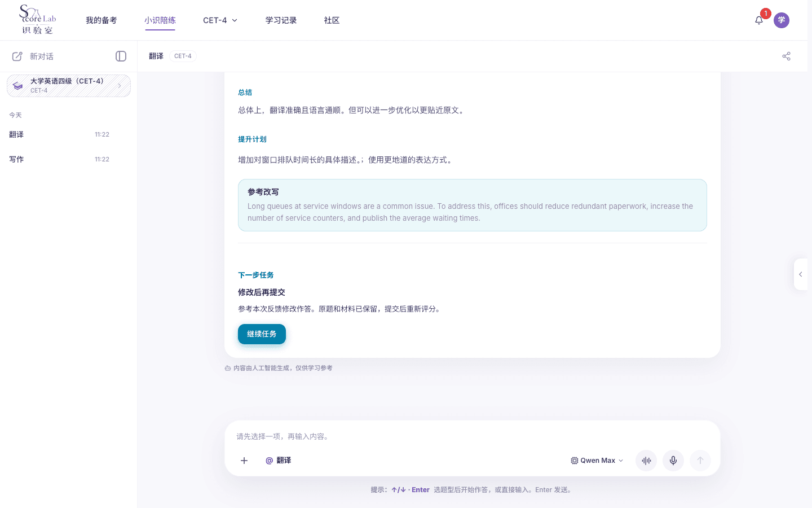Click the new conversation edit icon
Screen dimensions: 812x508
click(17, 56)
